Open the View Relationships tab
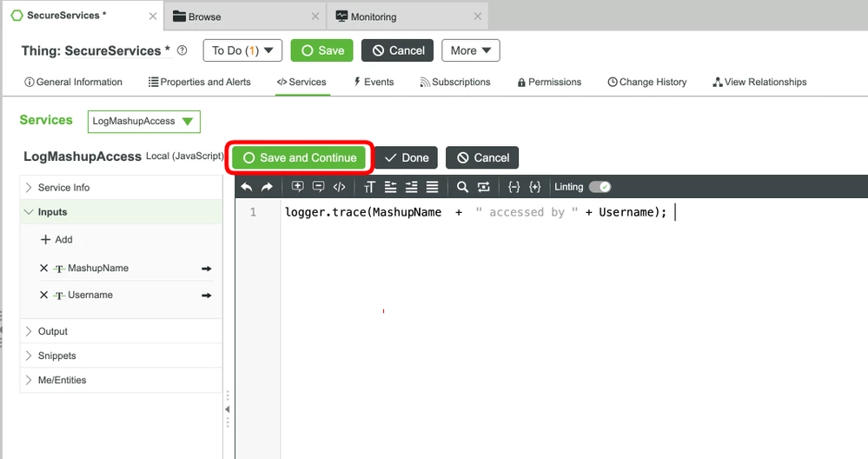 point(759,82)
